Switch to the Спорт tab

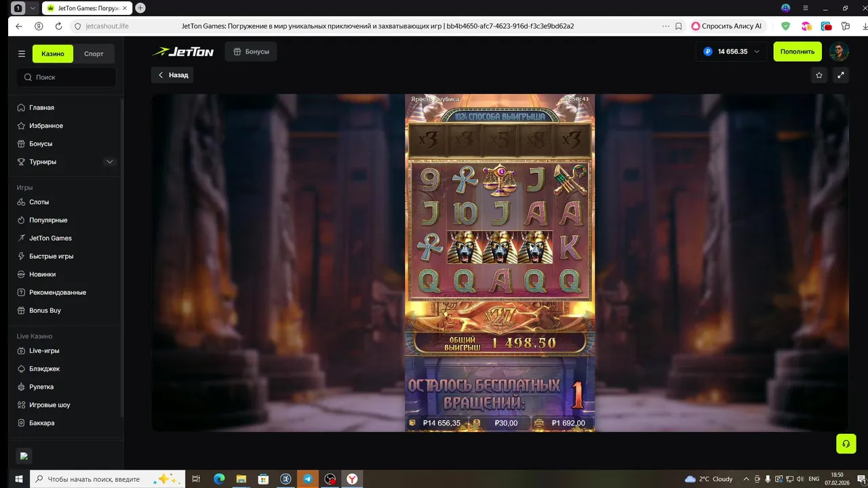coord(94,54)
